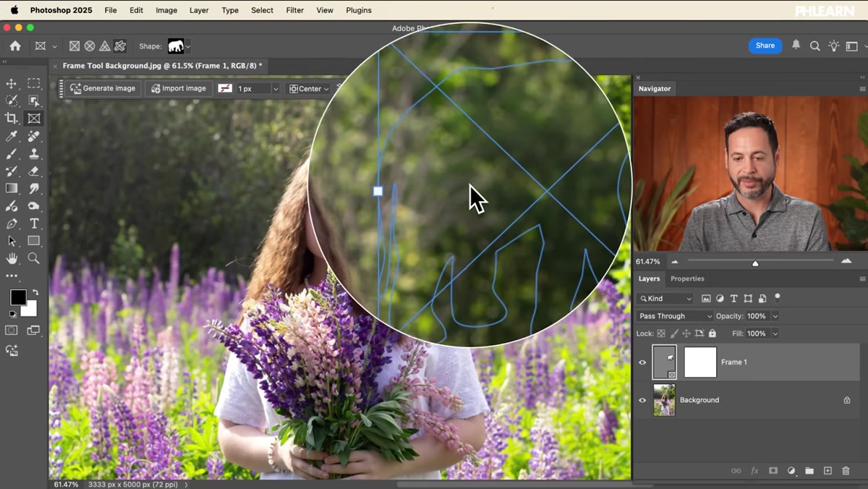Expand the Center alignment dropdown

coord(309,88)
